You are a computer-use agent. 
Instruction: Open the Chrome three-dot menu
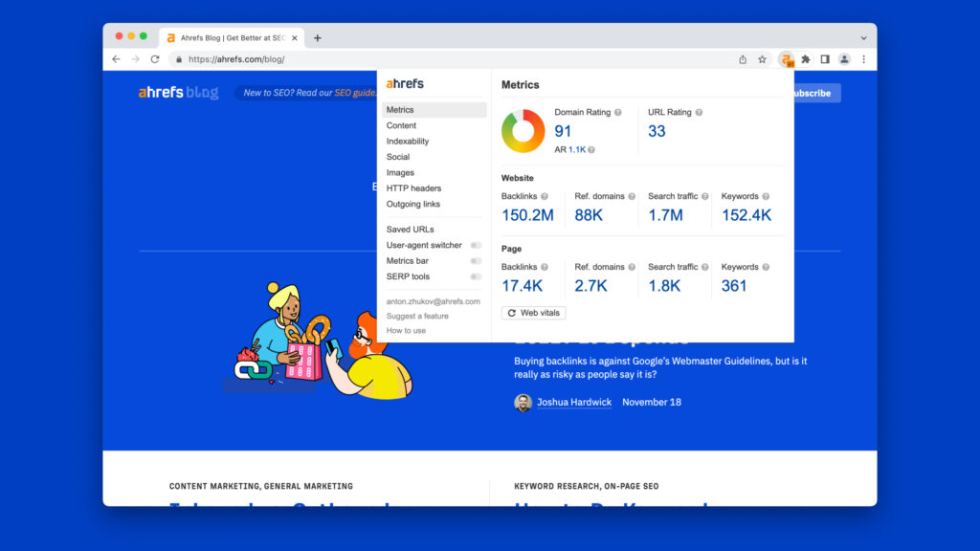[x=863, y=59]
